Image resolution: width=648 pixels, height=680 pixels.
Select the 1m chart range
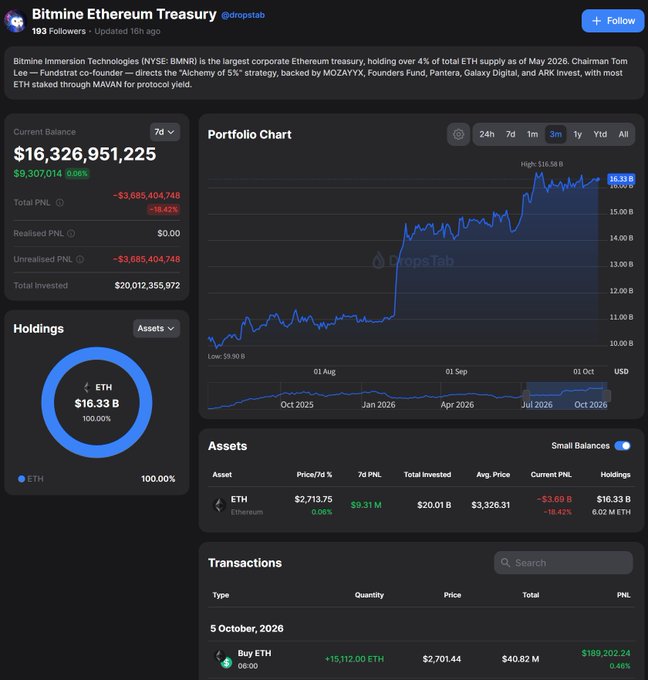pos(533,134)
